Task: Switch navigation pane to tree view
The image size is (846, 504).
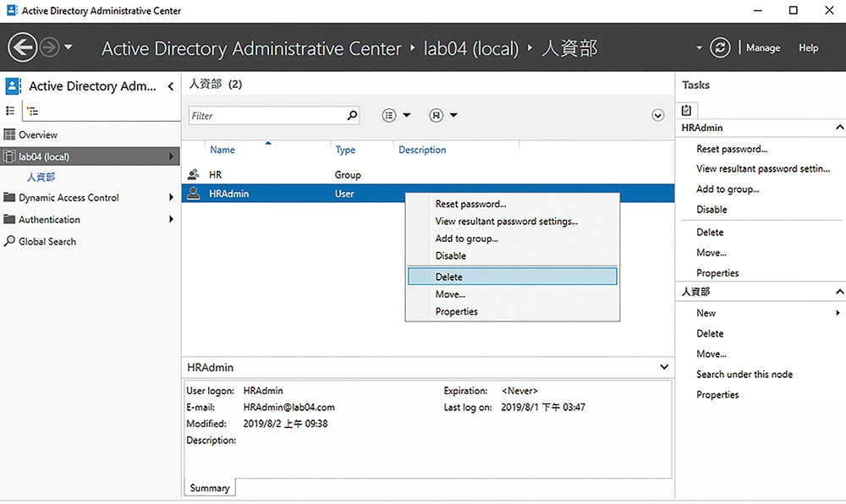Action: pyautogui.click(x=33, y=111)
